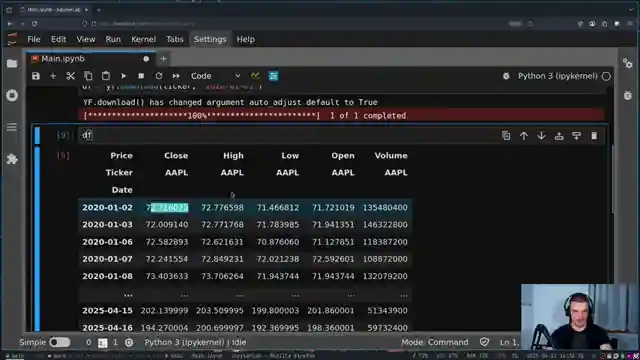Click the teal table icon in notebook toolbar
Image resolution: width=640 pixels, height=360 pixels.
(x=273, y=76)
